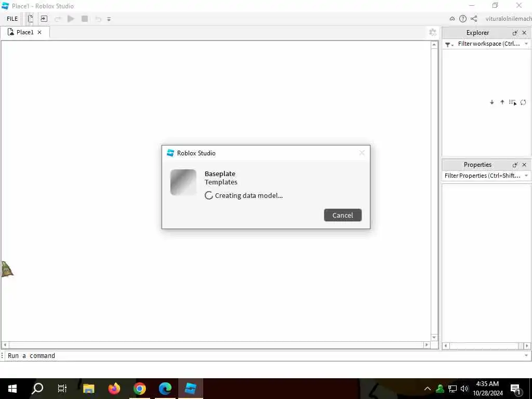Launch Google Chrome from the taskbar
Screen dimensions: 532x399
tap(139, 389)
